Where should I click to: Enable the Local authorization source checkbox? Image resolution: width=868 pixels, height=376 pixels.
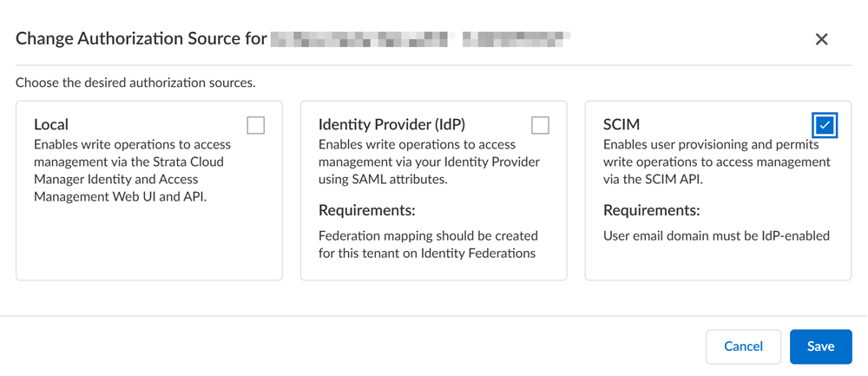pos(255,126)
